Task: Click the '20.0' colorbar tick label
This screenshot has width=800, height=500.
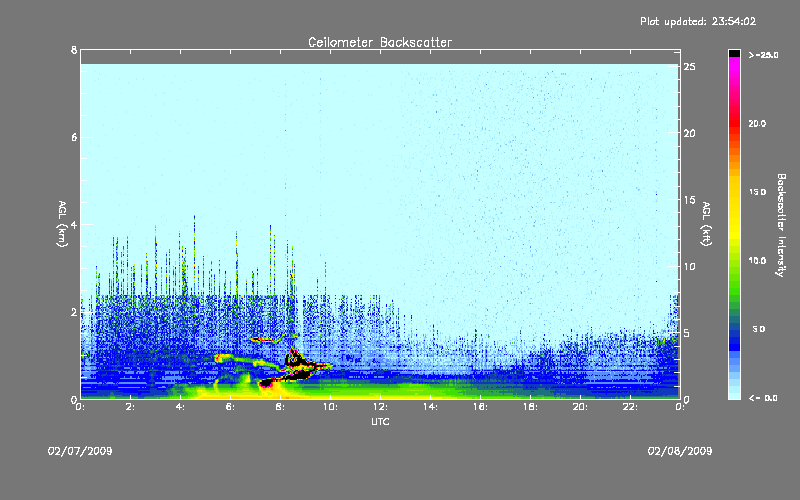Action: tap(757, 124)
